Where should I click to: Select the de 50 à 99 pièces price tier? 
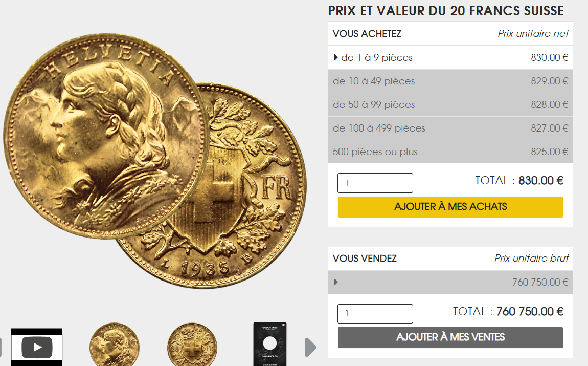click(450, 105)
